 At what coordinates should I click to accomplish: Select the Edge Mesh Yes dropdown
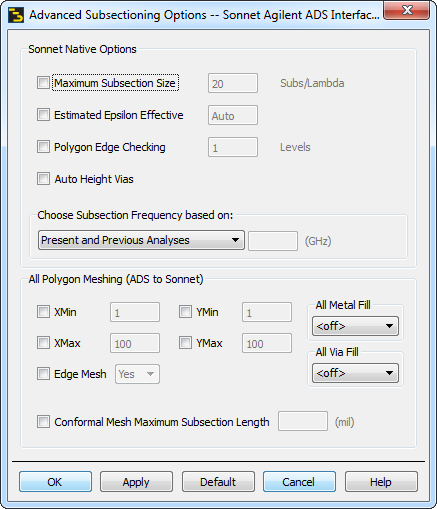(137, 374)
